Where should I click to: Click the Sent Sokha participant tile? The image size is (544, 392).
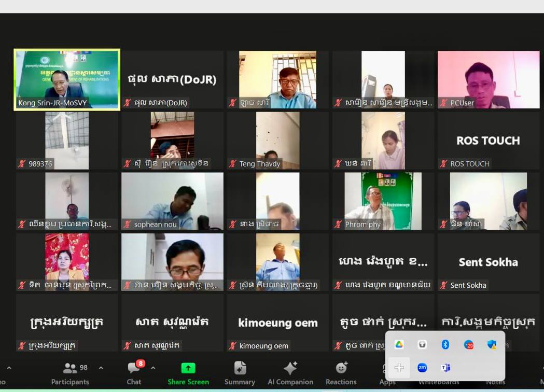pyautogui.click(x=488, y=262)
